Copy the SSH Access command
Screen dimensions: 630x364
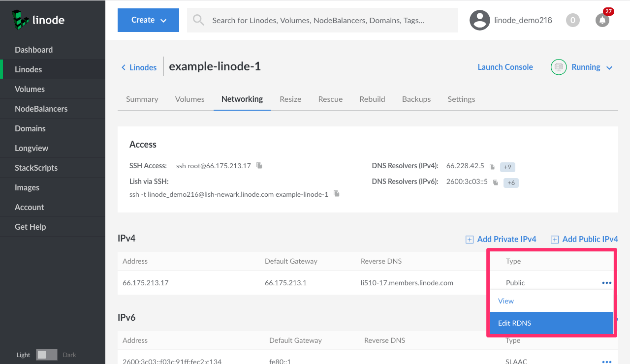[x=259, y=166]
